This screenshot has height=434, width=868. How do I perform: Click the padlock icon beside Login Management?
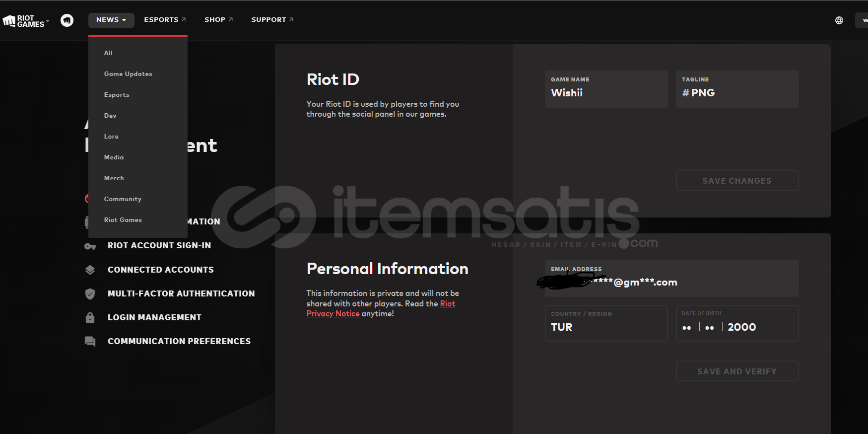point(90,318)
